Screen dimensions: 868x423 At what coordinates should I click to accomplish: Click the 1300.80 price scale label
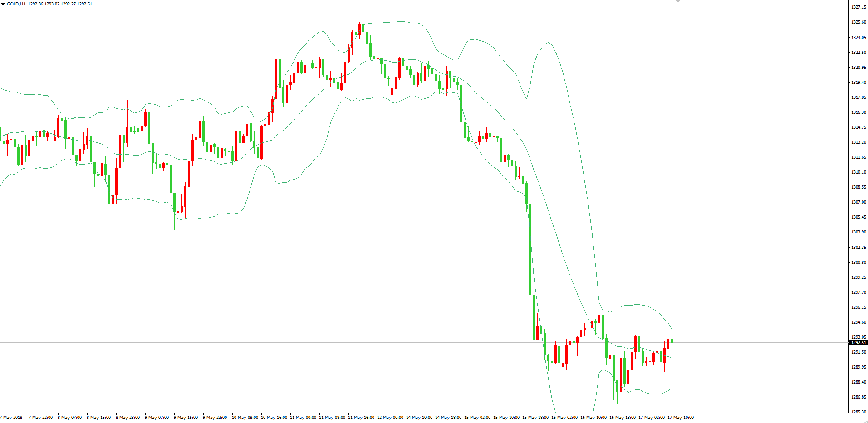[858, 263]
